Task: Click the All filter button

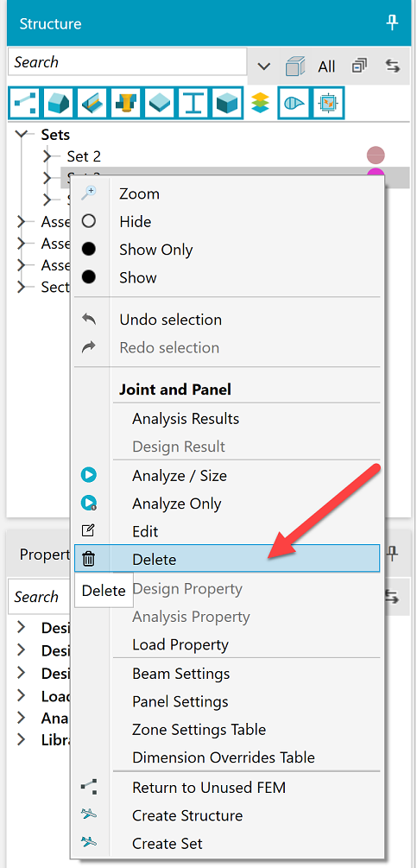Action: [326, 67]
